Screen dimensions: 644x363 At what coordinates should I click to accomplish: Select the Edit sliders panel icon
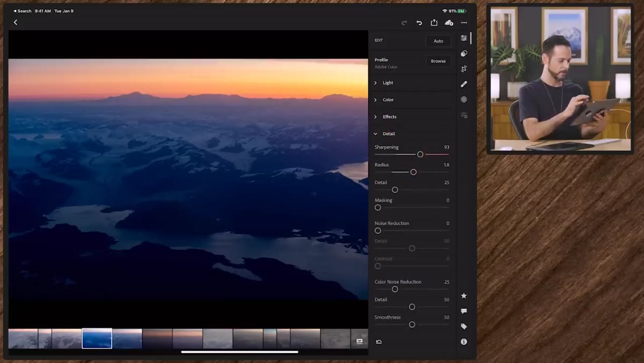[x=464, y=38]
